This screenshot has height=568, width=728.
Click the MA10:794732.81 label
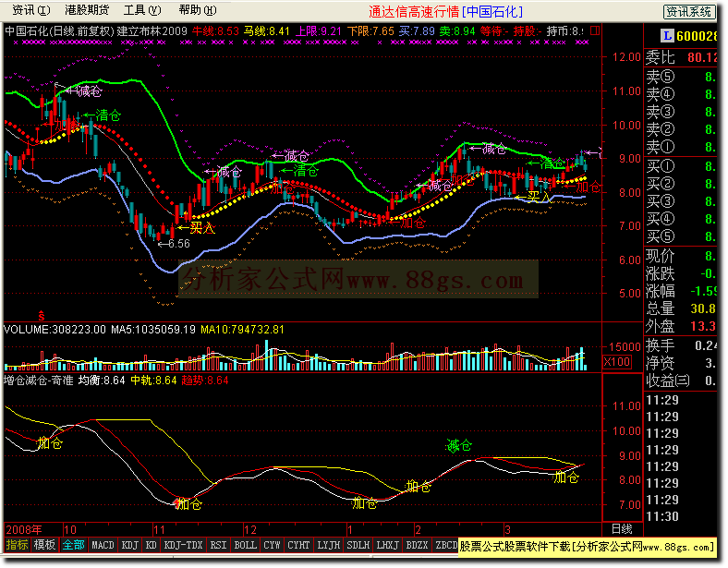click(x=242, y=330)
